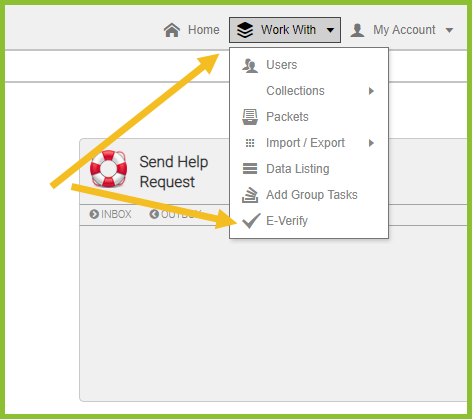
Task: Click the E-Verify checkmark icon
Action: click(x=251, y=221)
